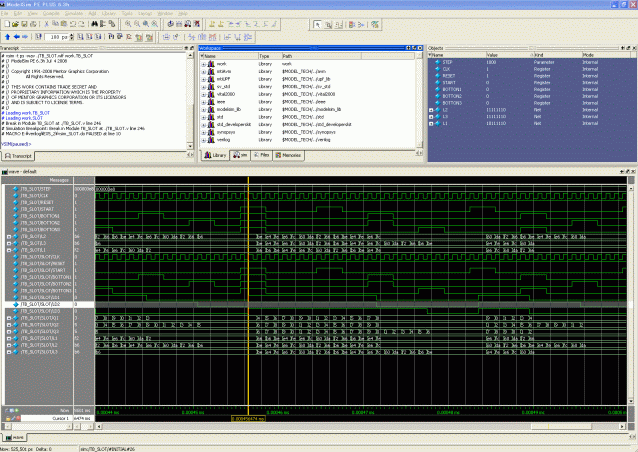Expand the verilog library node
This screenshot has height=452, width=638.
[x=203, y=140]
